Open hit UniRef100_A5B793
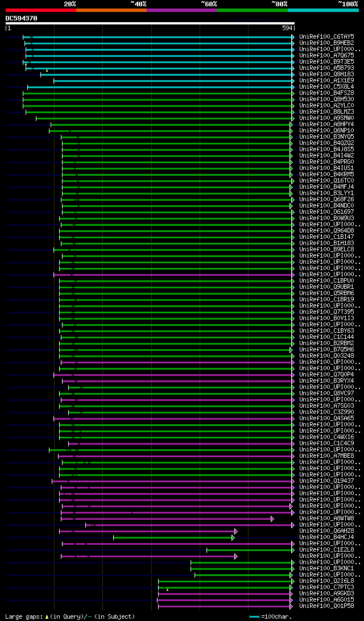Image resolution: width=364 pixels, height=621 pixels. (x=327, y=68)
